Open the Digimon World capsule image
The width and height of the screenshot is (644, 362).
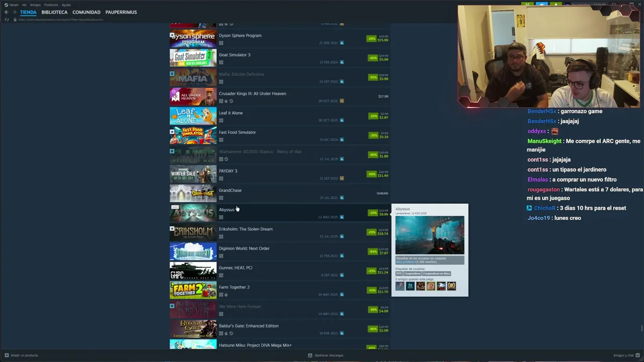point(193,251)
